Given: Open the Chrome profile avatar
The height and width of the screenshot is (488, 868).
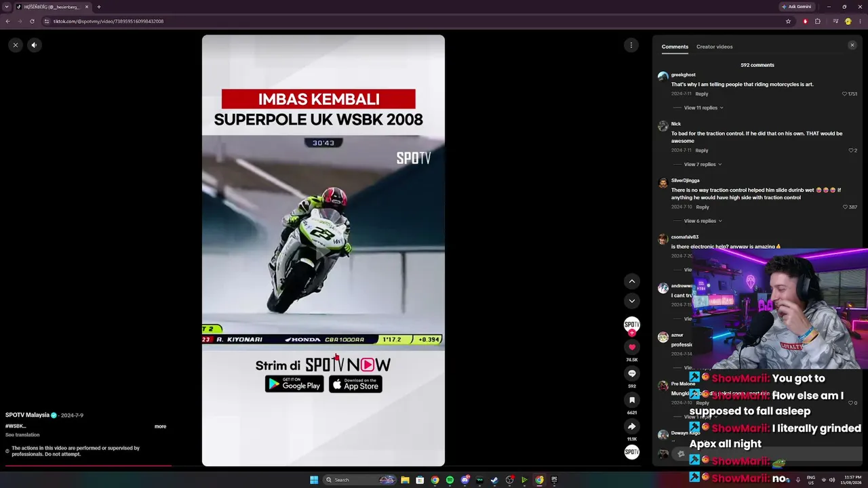Looking at the screenshot, I should [x=848, y=21].
